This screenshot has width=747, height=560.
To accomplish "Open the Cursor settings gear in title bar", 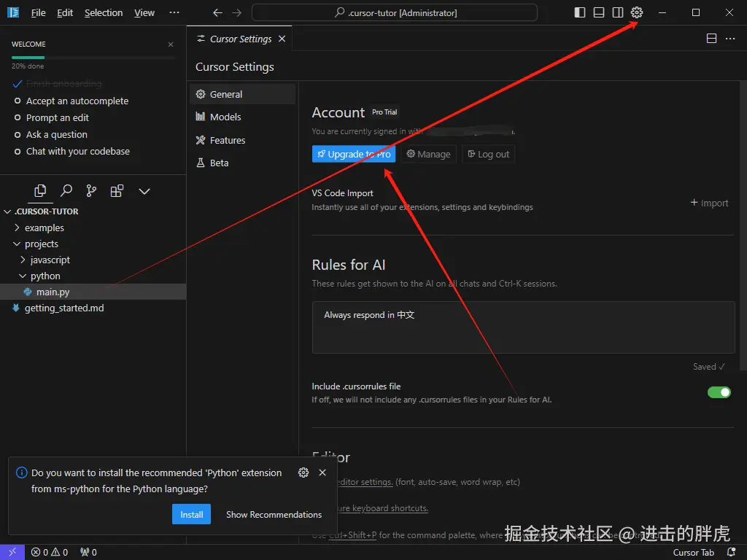I will 636,12.
